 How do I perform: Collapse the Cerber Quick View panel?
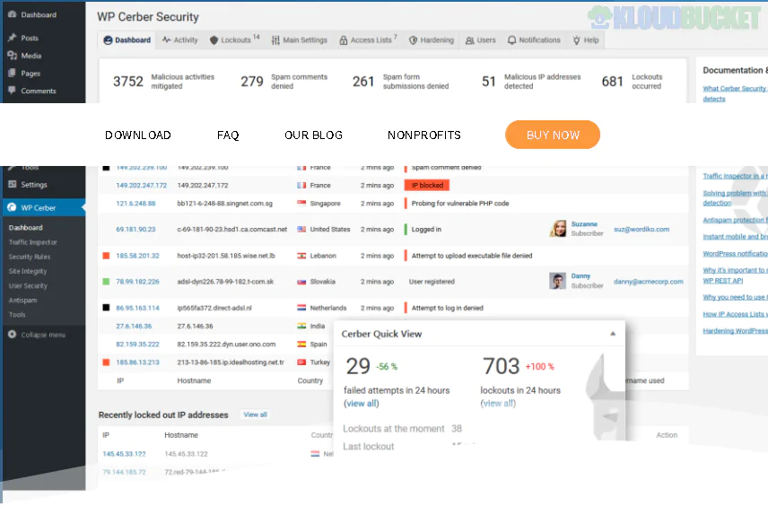coord(613,334)
